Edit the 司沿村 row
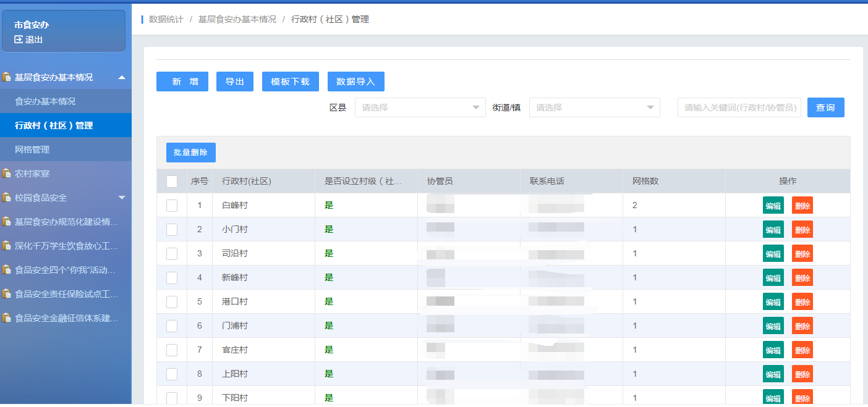The height and width of the screenshot is (407, 868). [773, 253]
